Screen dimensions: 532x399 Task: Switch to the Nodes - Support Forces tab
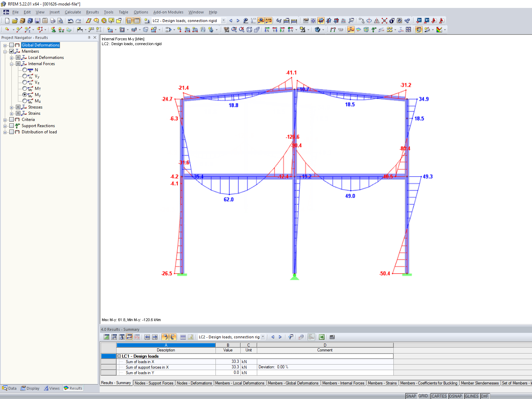[154, 383]
